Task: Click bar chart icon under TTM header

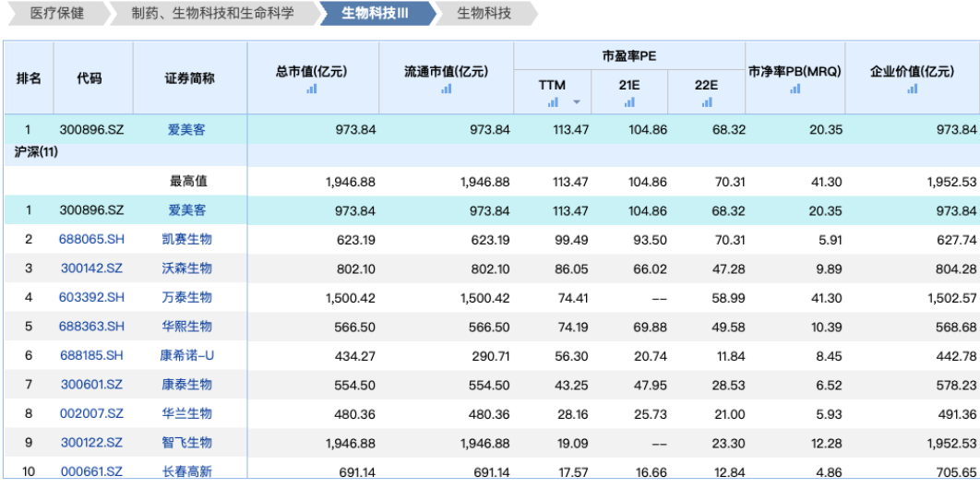Action: (x=553, y=102)
